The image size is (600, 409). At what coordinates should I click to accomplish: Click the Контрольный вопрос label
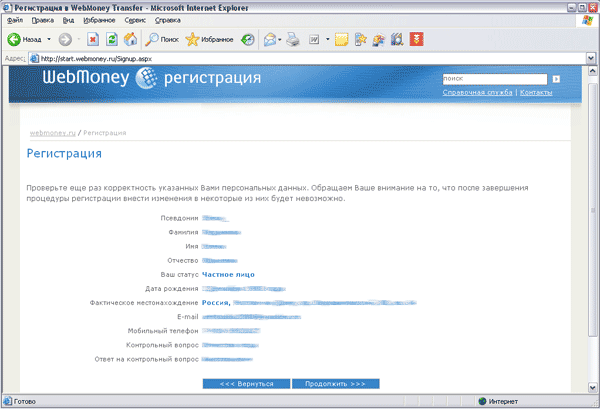click(x=162, y=345)
